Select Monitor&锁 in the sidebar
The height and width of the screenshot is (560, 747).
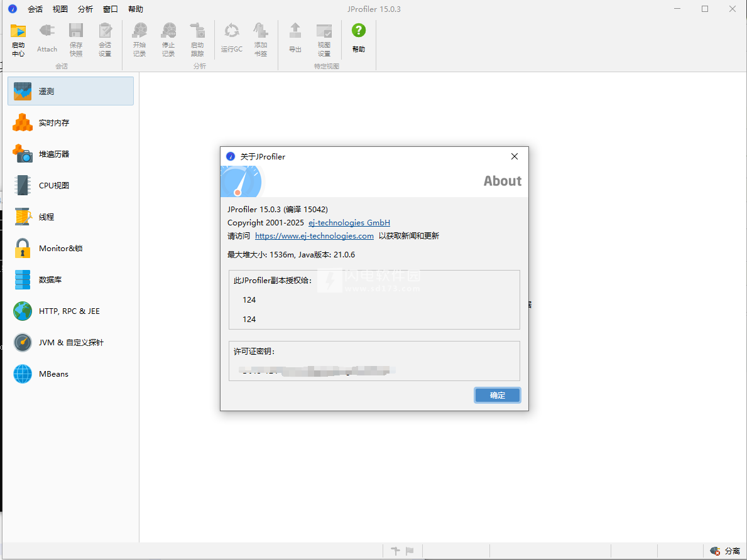(60, 249)
